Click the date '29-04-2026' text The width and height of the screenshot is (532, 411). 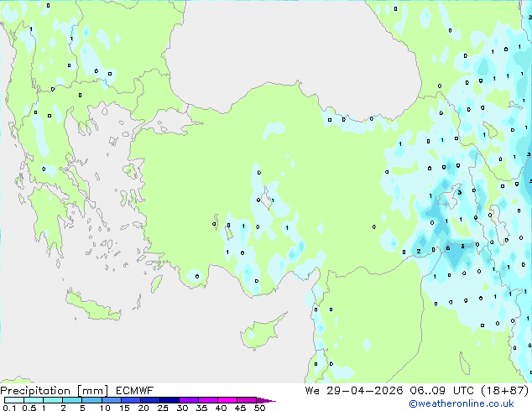pyautogui.click(x=364, y=391)
